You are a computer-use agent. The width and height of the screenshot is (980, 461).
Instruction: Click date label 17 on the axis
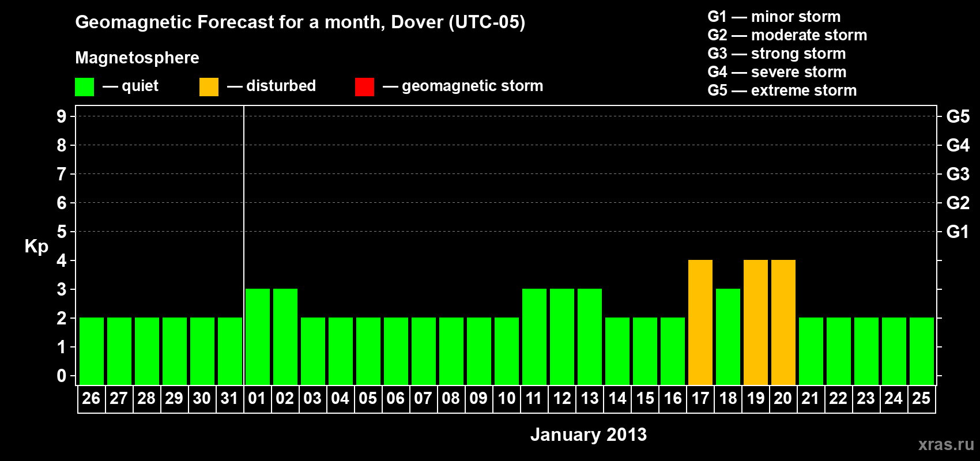pyautogui.click(x=700, y=398)
